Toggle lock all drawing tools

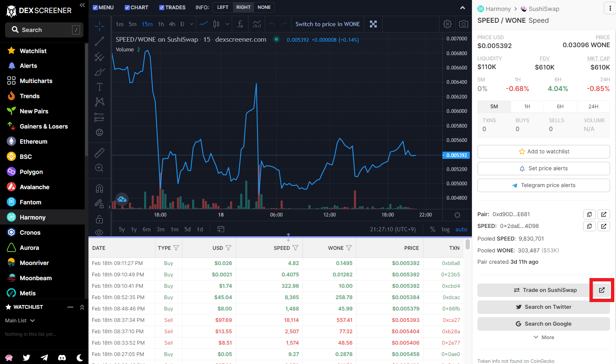(99, 219)
